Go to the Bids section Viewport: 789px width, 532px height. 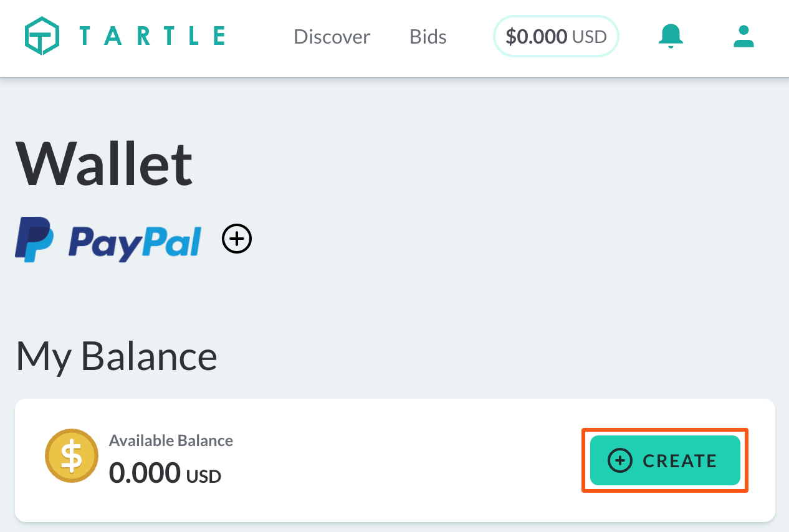[x=428, y=37]
